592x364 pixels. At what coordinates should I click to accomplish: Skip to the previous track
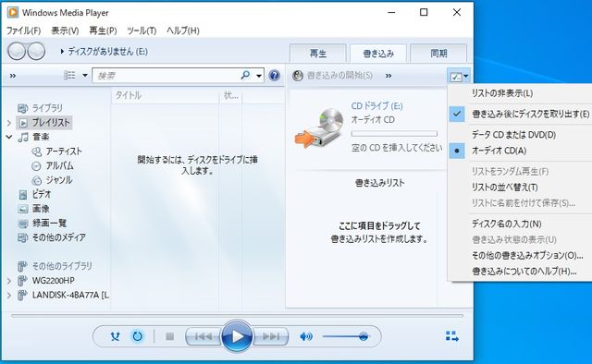pos(203,336)
